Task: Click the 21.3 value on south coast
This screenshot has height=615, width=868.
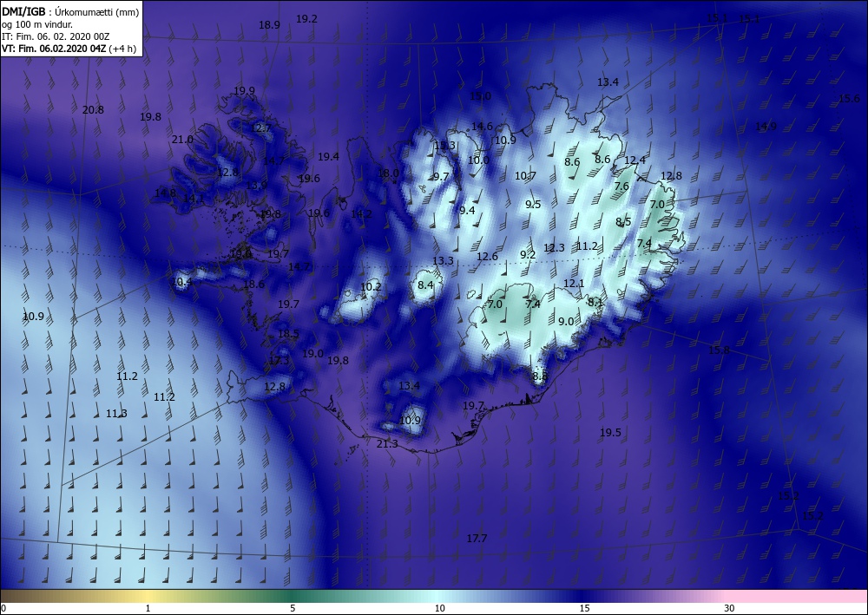Action: click(387, 443)
